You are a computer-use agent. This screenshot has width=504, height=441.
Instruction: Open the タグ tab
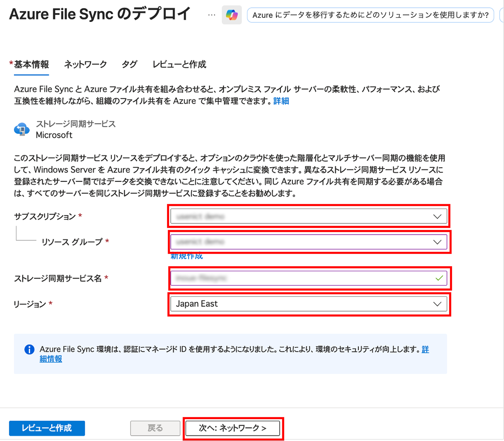pos(129,65)
